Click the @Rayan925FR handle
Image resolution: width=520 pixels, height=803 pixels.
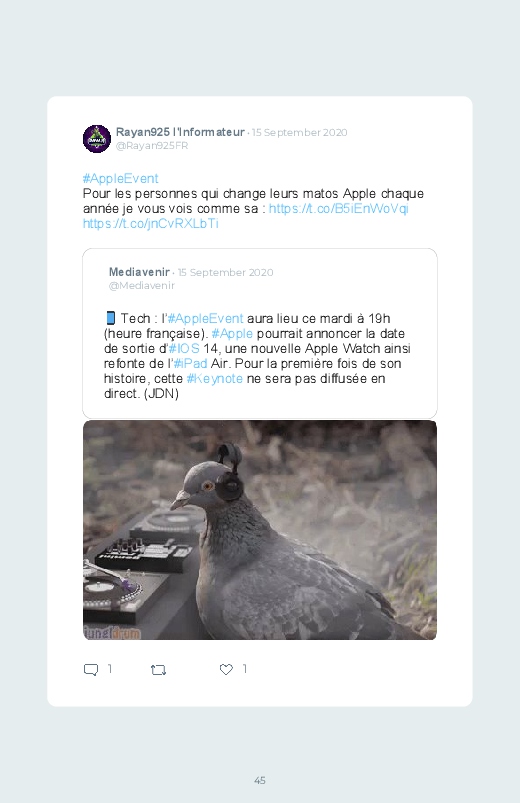pos(152,145)
